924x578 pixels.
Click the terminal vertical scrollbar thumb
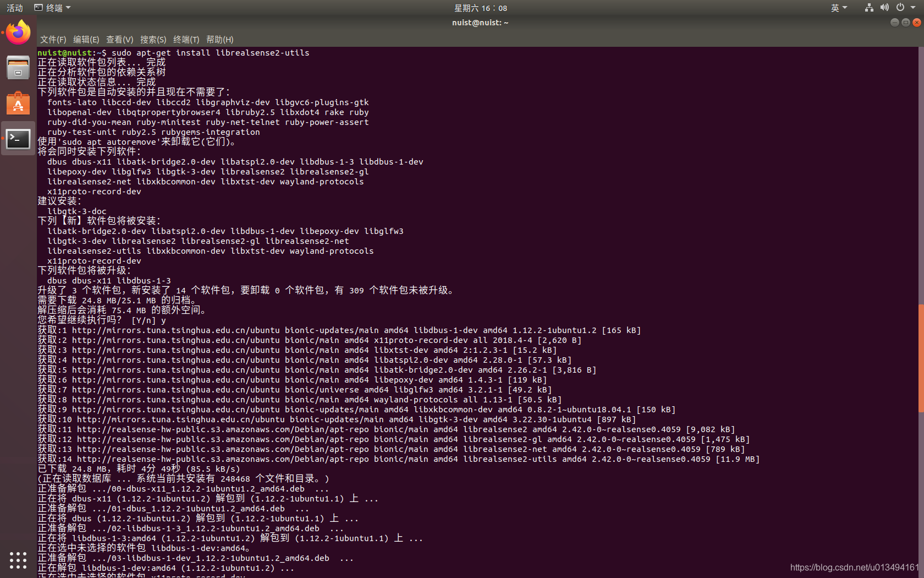click(921, 358)
